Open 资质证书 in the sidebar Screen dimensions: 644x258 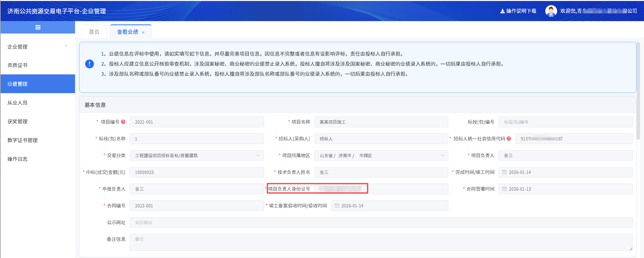(x=17, y=65)
